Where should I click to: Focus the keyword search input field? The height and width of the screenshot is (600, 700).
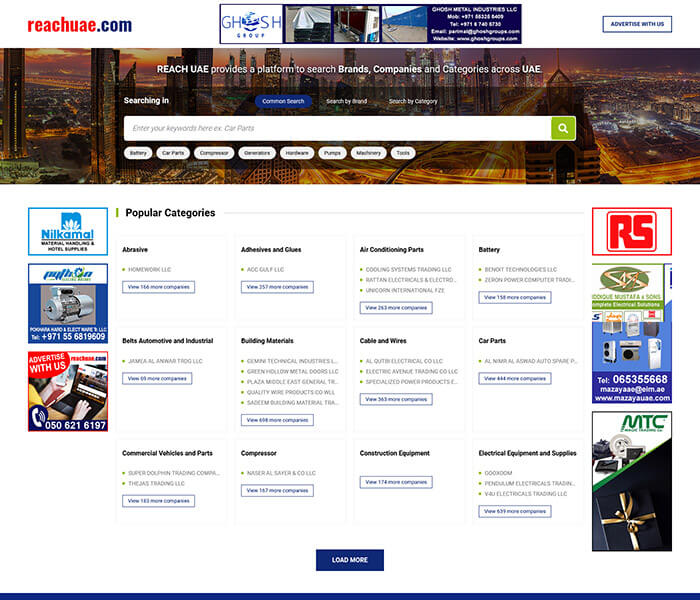(x=338, y=129)
